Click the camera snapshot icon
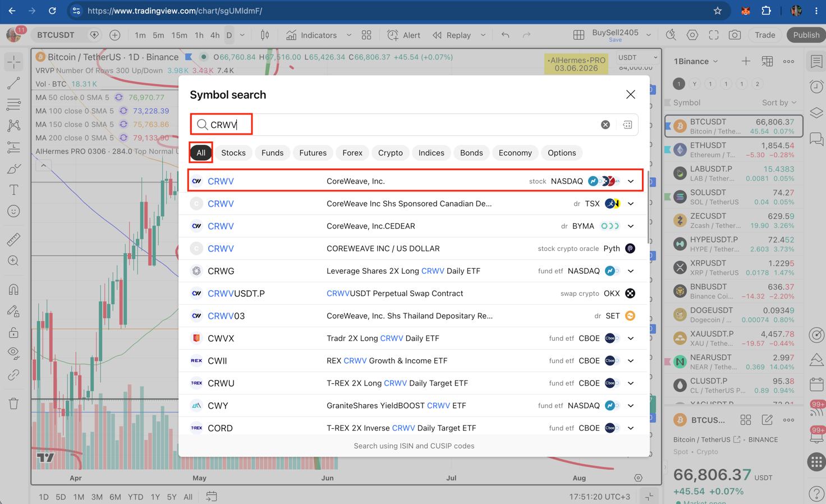The width and height of the screenshot is (826, 504). click(x=734, y=35)
